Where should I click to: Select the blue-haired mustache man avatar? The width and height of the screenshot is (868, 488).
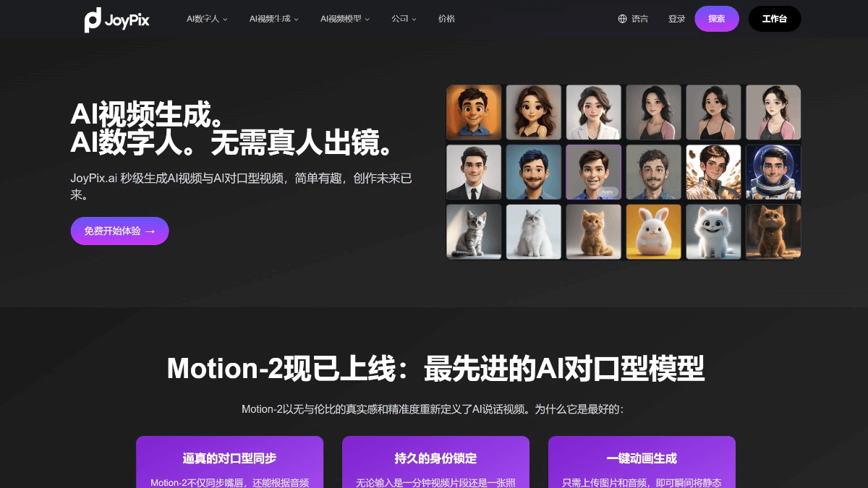(534, 172)
